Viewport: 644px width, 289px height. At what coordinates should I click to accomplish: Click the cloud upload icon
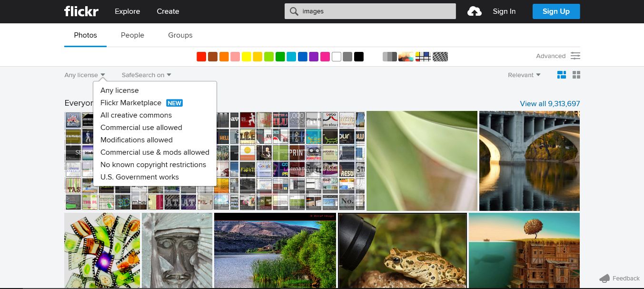pos(474,11)
